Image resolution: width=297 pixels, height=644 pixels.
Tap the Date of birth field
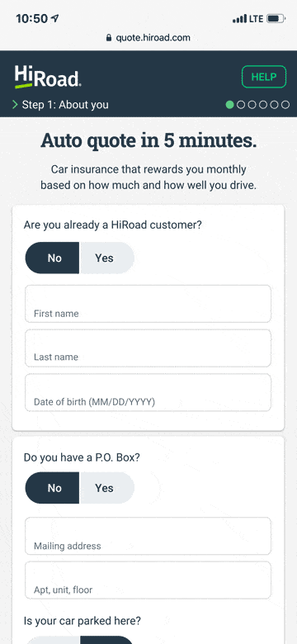[x=148, y=392]
